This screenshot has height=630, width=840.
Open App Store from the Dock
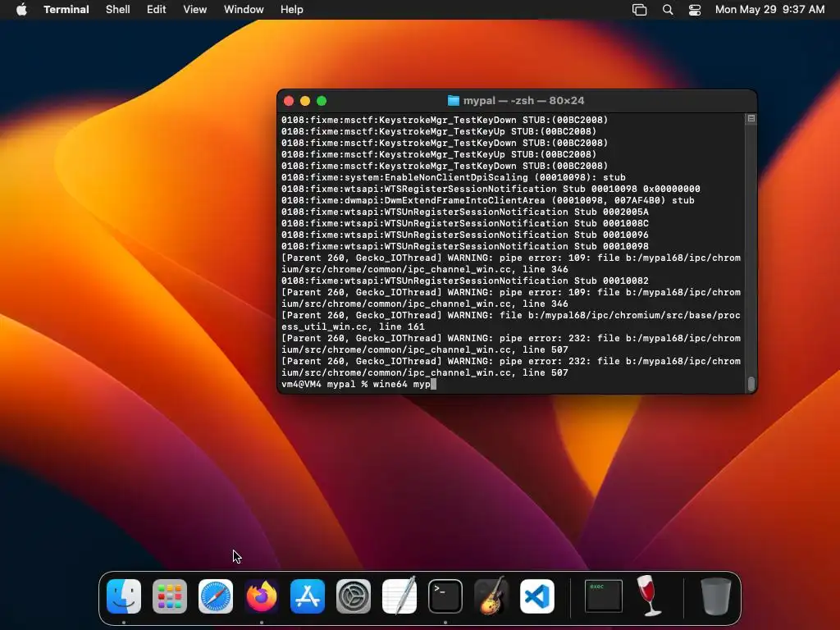[x=308, y=596]
